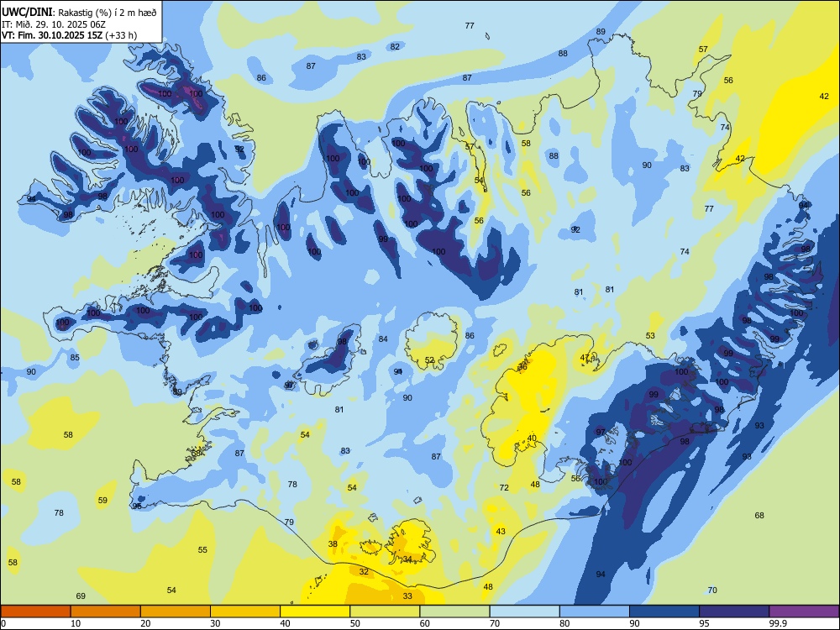Click the map value '53' in the east
Screen dimensions: 840x630
650,335
